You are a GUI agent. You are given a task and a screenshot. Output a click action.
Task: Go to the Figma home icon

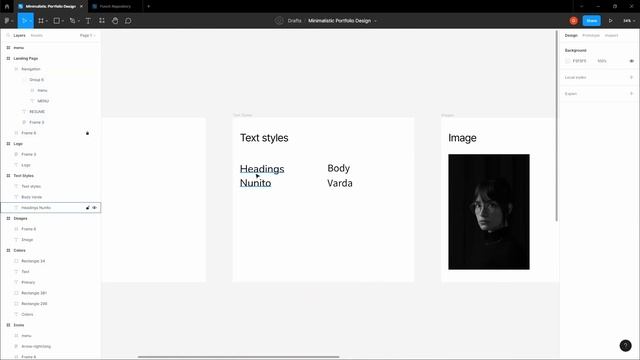point(7,6)
